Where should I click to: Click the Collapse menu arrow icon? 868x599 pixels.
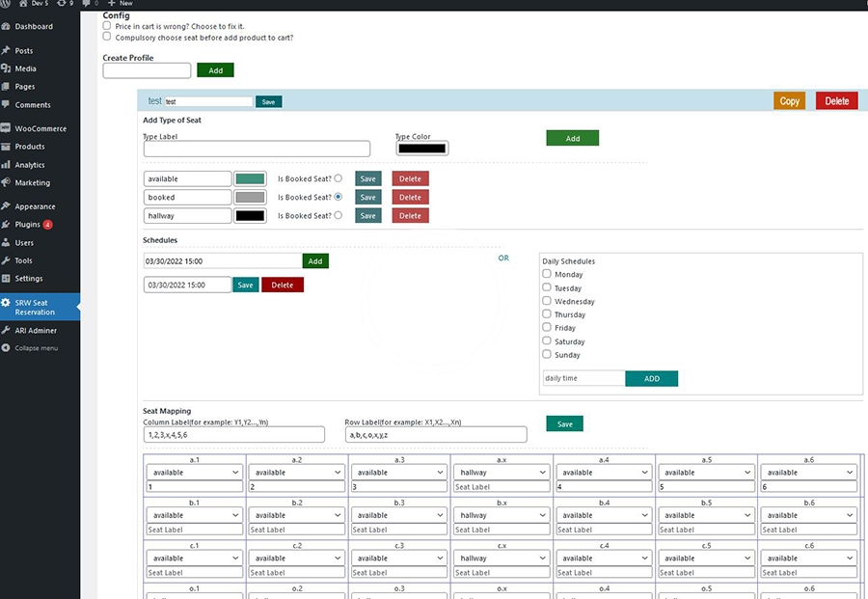tap(7, 348)
